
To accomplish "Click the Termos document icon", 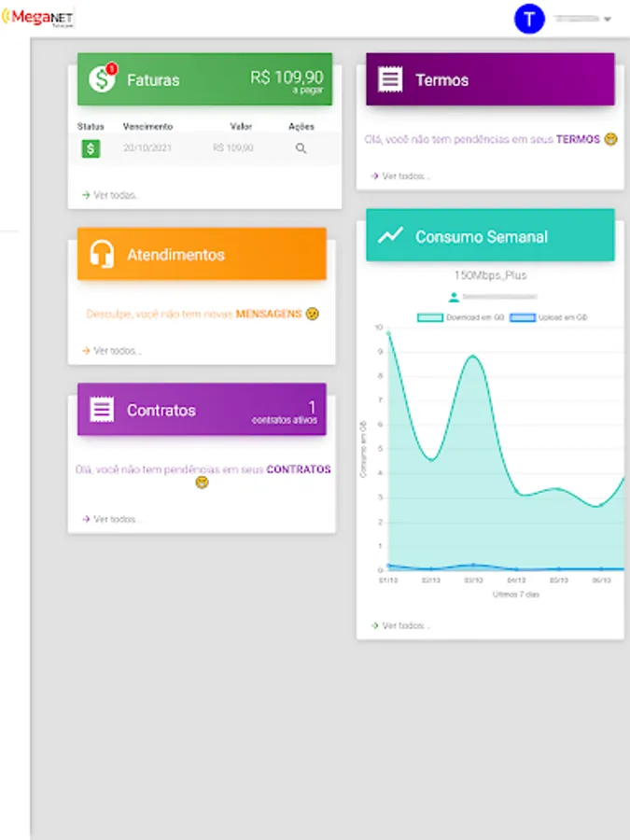I will pos(390,79).
